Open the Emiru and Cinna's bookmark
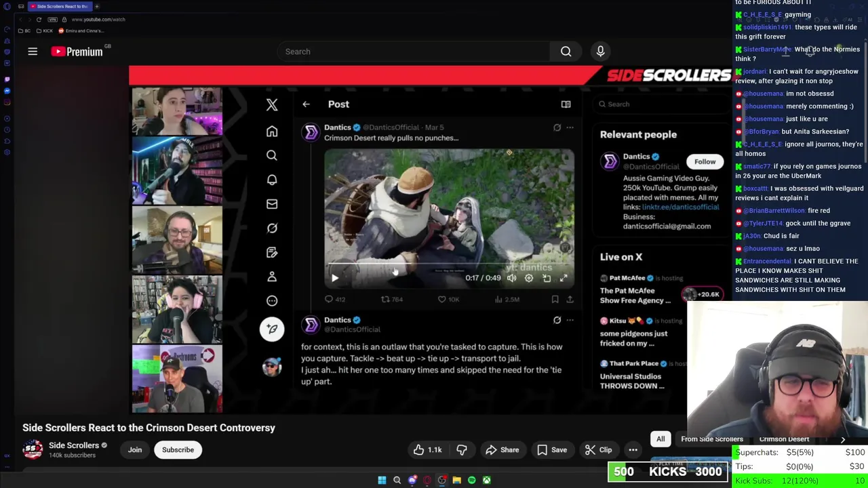The width and height of the screenshot is (868, 488). point(81,30)
